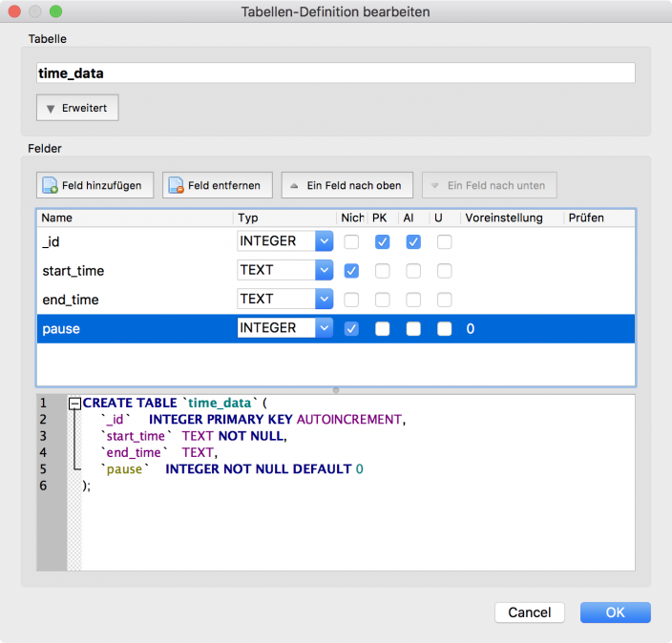672x643 pixels.
Task: Click the Feld hinzufügen add-field icon
Action: [x=51, y=185]
